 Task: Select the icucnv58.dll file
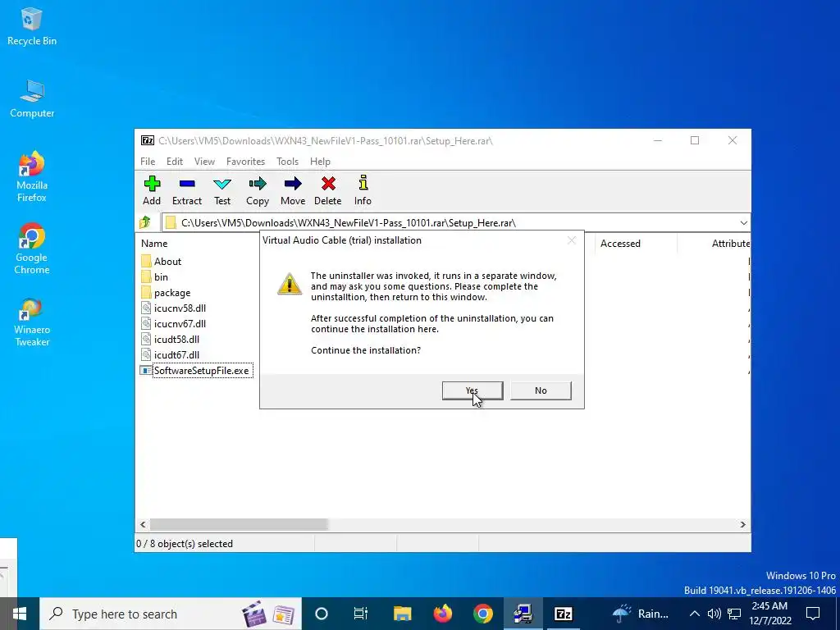[x=174, y=308]
